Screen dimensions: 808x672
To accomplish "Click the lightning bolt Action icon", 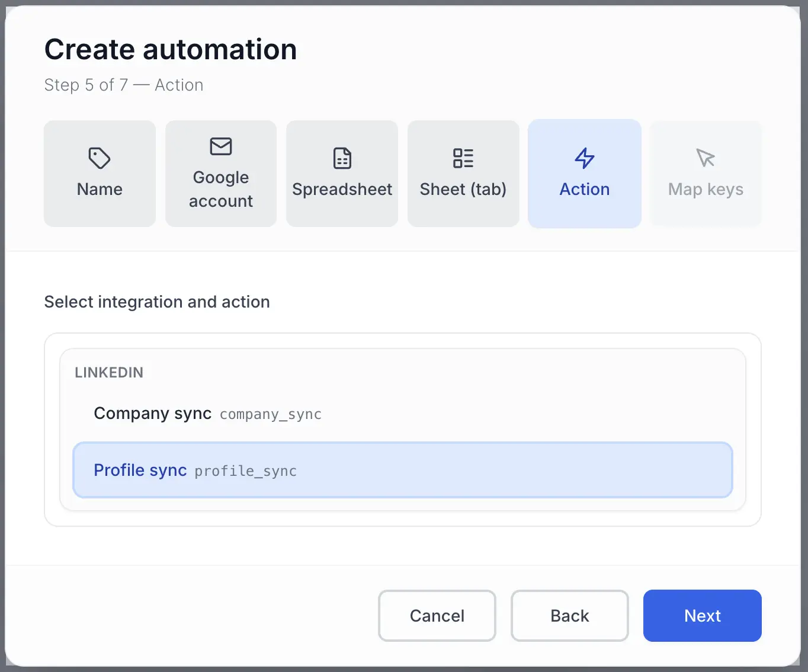I will (585, 158).
